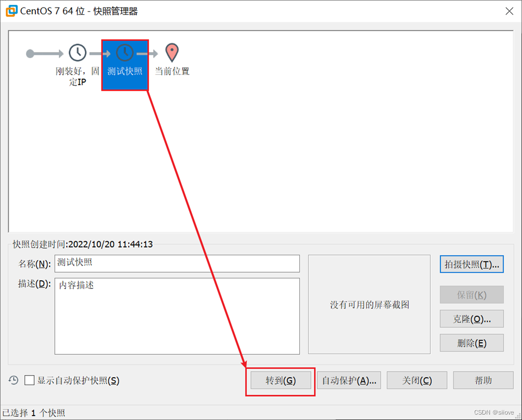Click the 没有可用的屏幕截图 preview panel
This screenshot has width=522, height=420.
coord(369,304)
